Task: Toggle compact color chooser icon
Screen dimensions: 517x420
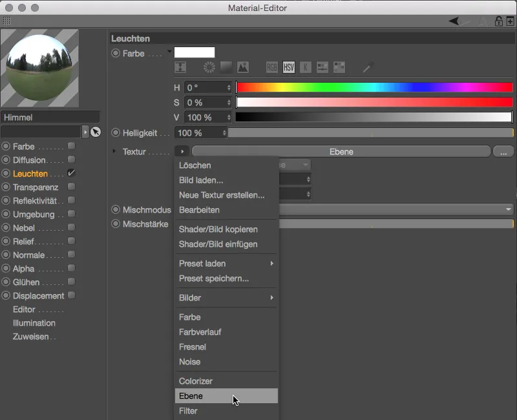Action: (180, 67)
